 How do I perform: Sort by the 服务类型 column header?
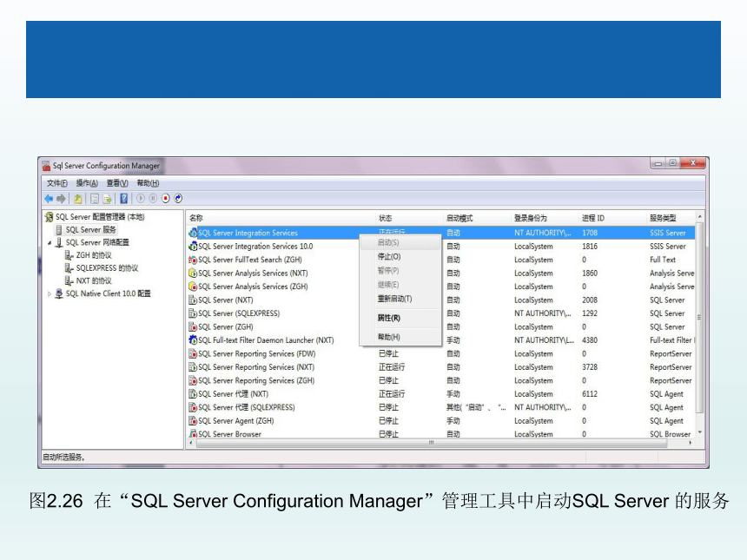[671, 218]
